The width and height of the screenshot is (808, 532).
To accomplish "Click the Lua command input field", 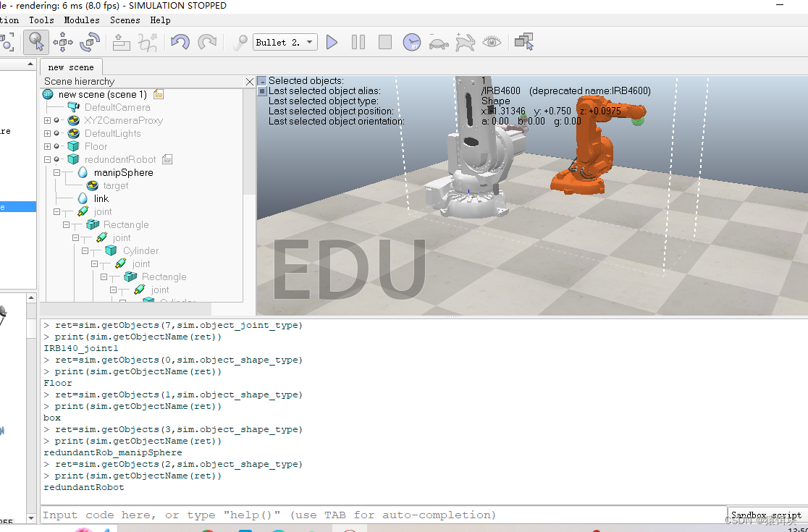I will (x=384, y=515).
